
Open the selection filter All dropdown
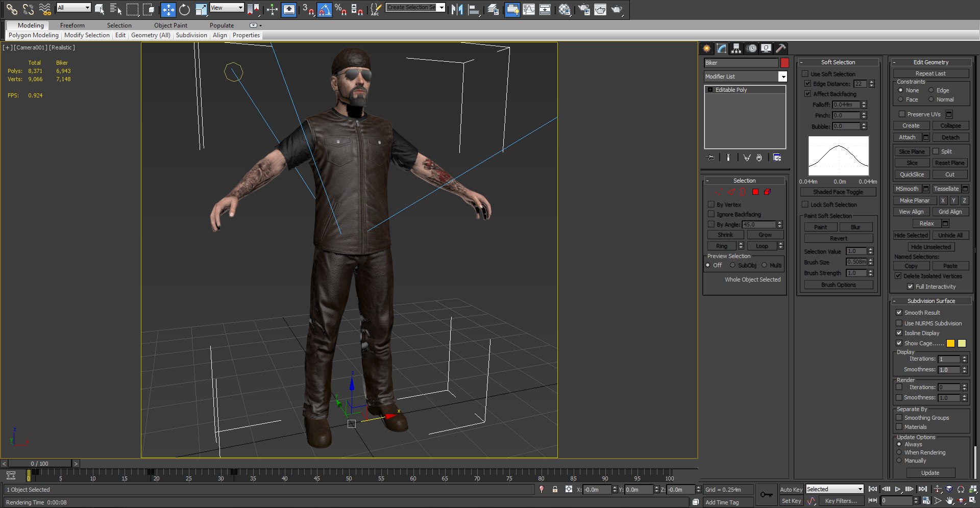click(74, 8)
